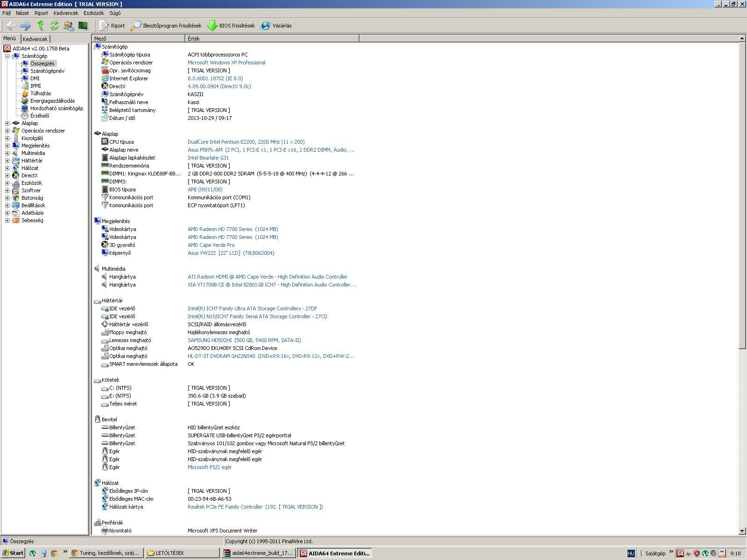This screenshot has width=747, height=560.
Task: Open DualCore Intel Pentium E2200 link
Action: click(x=246, y=142)
